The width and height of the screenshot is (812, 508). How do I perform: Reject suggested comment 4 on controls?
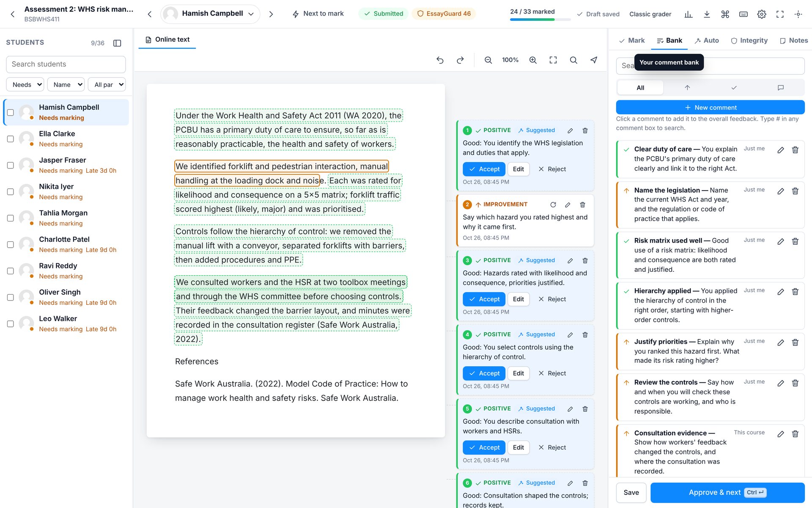pos(552,373)
